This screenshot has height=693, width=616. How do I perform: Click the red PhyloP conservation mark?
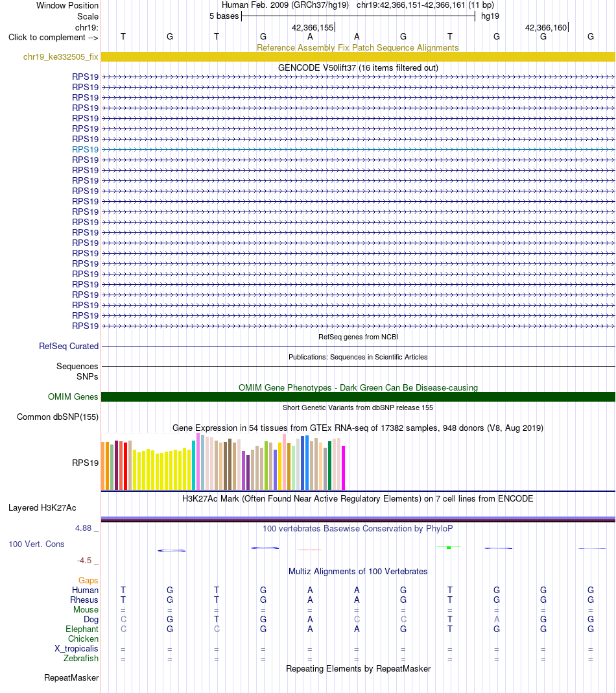point(309,550)
